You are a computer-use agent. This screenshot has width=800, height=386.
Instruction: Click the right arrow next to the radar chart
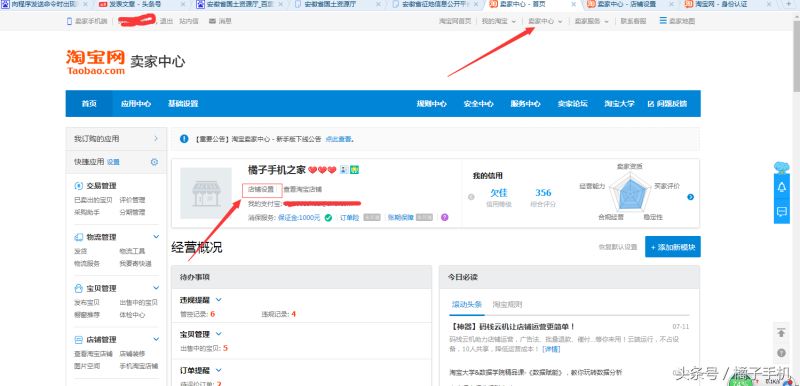pos(690,197)
